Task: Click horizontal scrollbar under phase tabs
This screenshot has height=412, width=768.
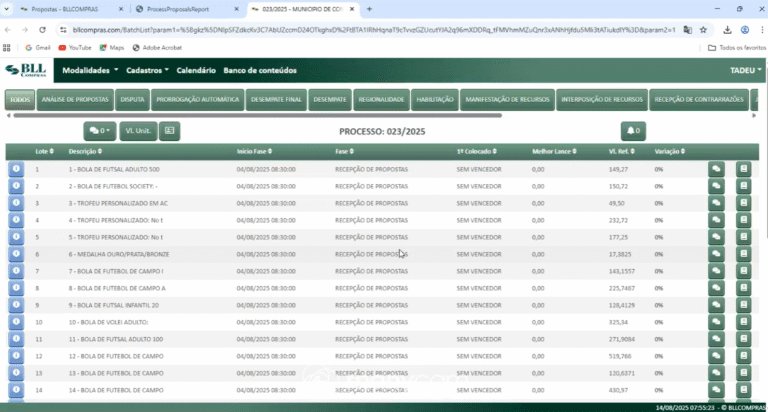Action: [258, 116]
